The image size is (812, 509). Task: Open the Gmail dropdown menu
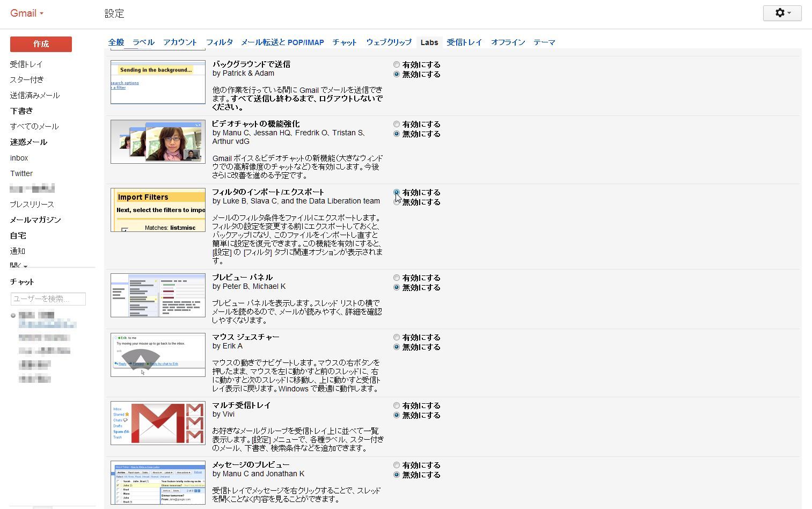coord(27,13)
